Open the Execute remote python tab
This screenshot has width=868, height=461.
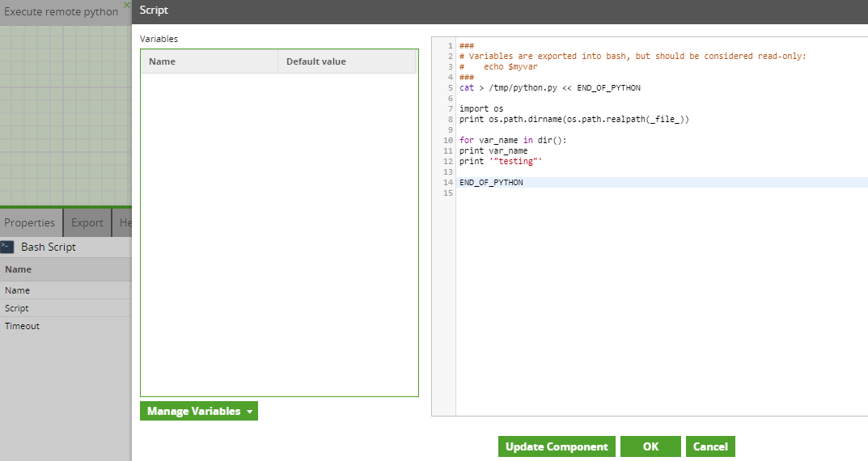tap(61, 11)
